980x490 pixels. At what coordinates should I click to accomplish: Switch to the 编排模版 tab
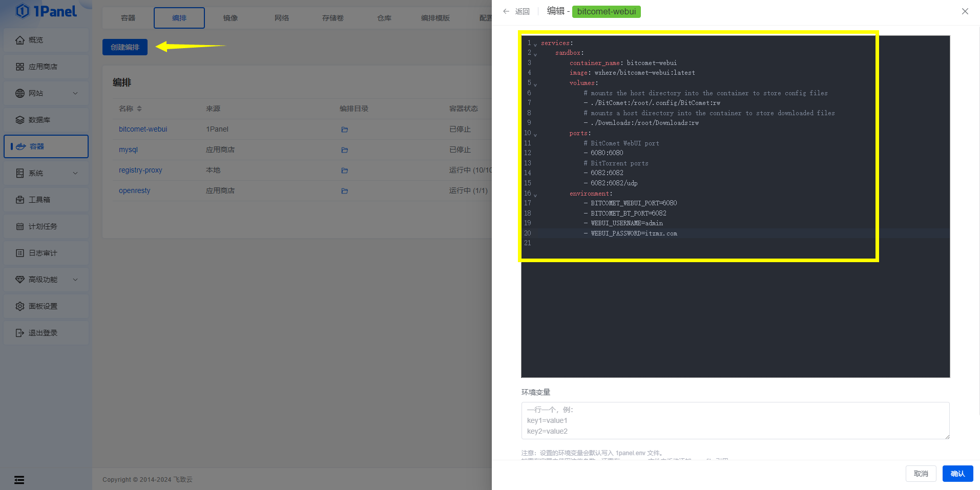click(435, 18)
